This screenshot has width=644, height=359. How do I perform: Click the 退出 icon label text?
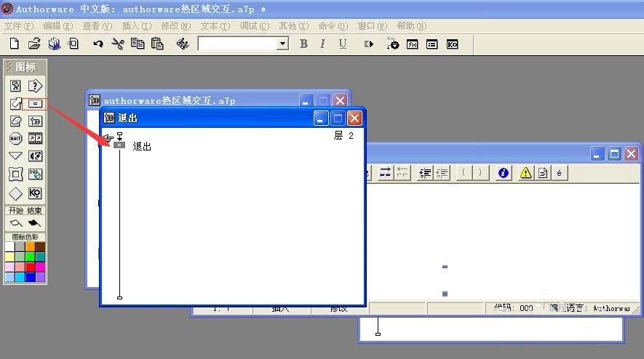click(142, 146)
